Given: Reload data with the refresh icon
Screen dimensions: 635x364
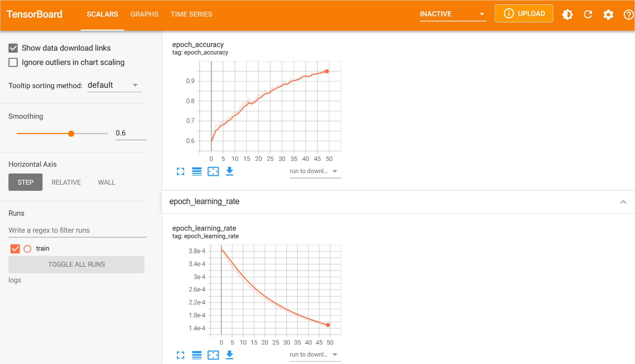Looking at the screenshot, I should pos(588,14).
